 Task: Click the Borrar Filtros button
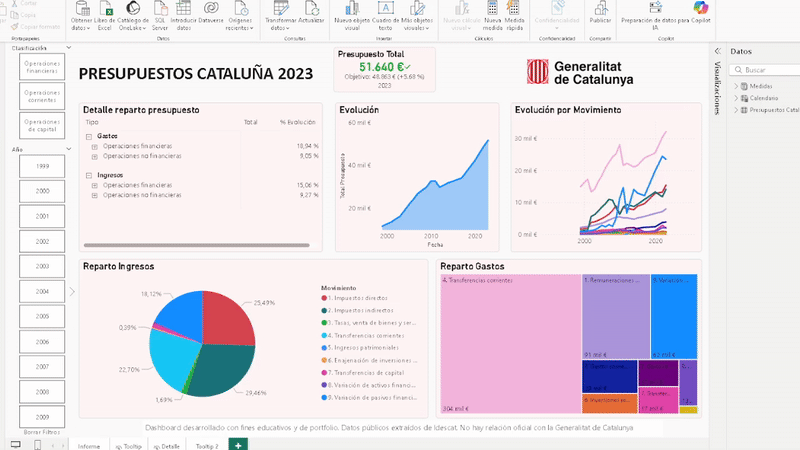(x=40, y=430)
